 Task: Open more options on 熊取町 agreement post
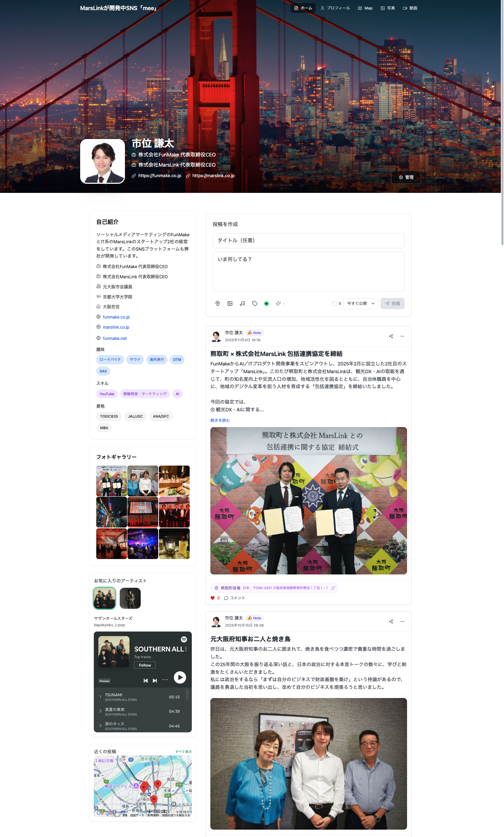(402, 336)
